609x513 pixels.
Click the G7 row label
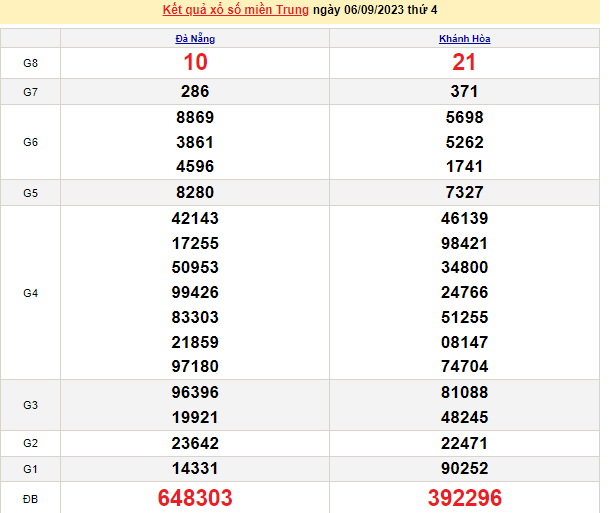30,92
